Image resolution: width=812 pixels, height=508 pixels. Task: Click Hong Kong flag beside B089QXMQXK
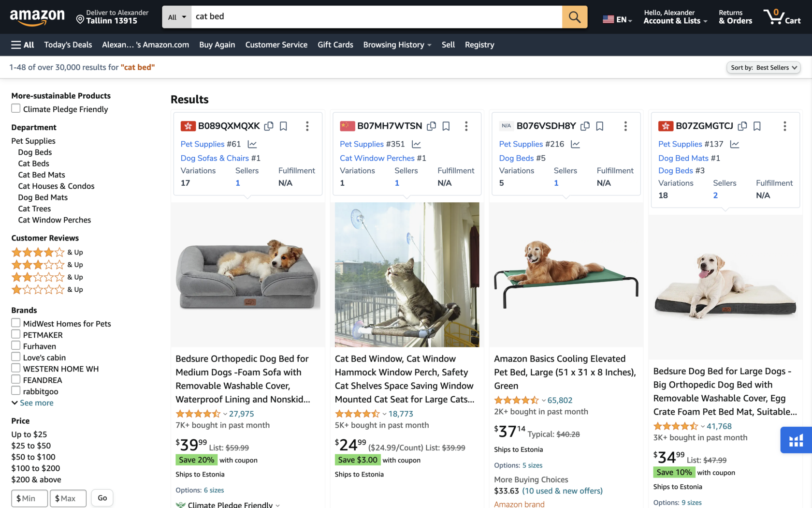(x=188, y=126)
